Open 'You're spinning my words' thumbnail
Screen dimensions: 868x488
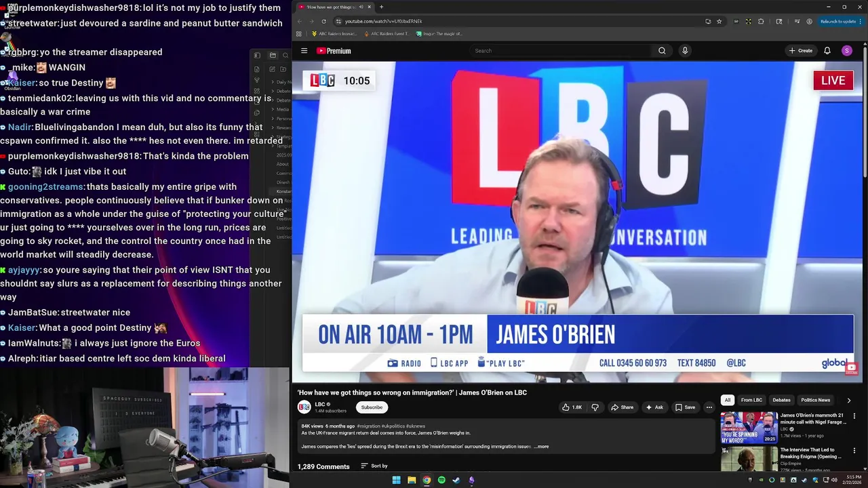pyautogui.click(x=749, y=428)
